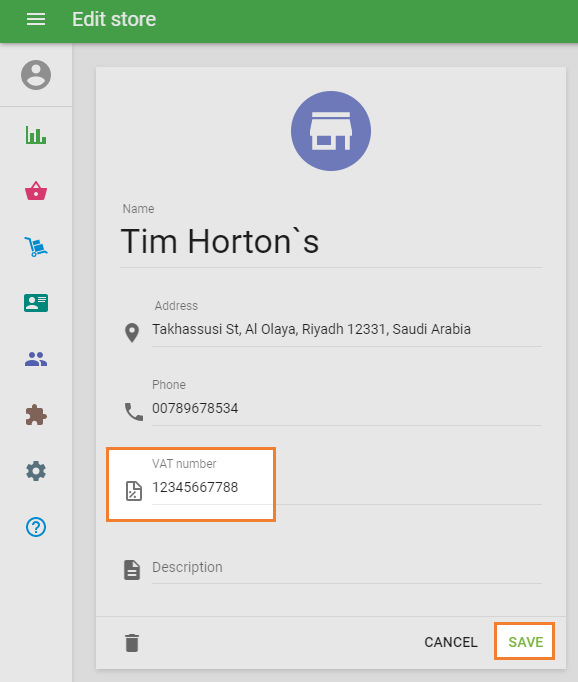The height and width of the screenshot is (682, 578).
Task: Delete the store using the trash icon
Action: [132, 643]
